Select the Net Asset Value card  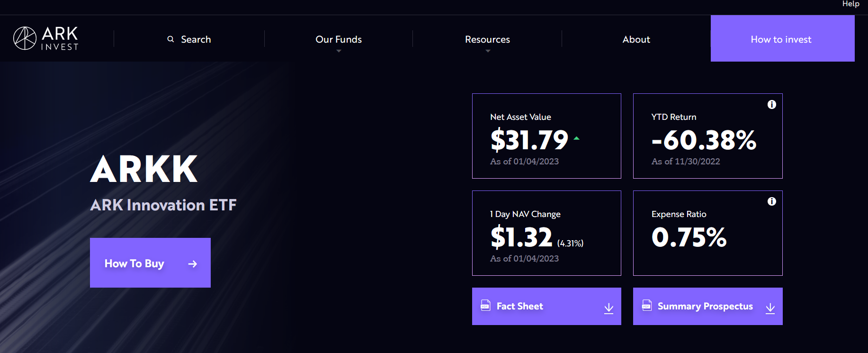546,136
